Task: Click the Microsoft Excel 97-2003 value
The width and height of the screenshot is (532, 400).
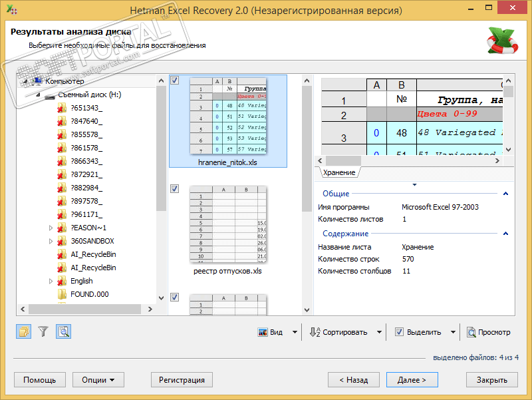Action: [440, 207]
